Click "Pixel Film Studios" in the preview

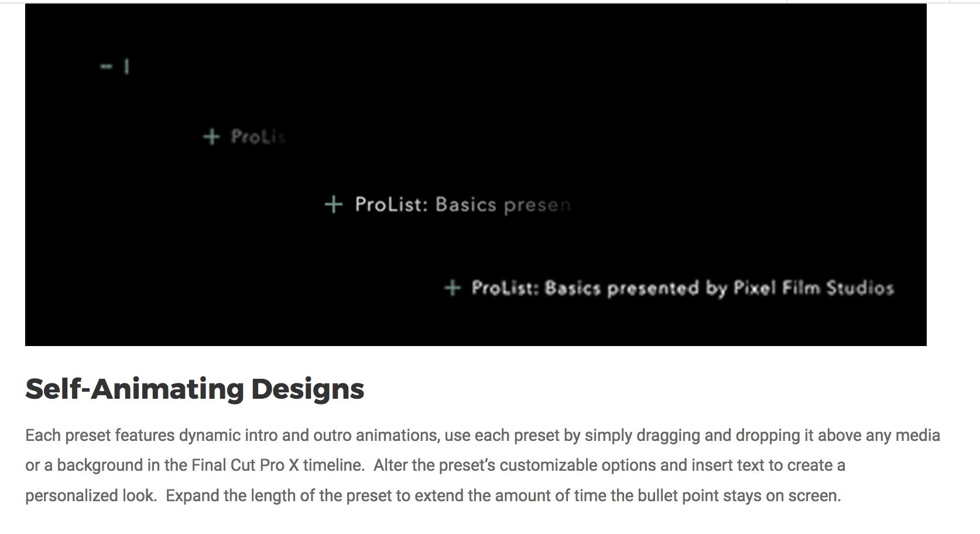(814, 287)
